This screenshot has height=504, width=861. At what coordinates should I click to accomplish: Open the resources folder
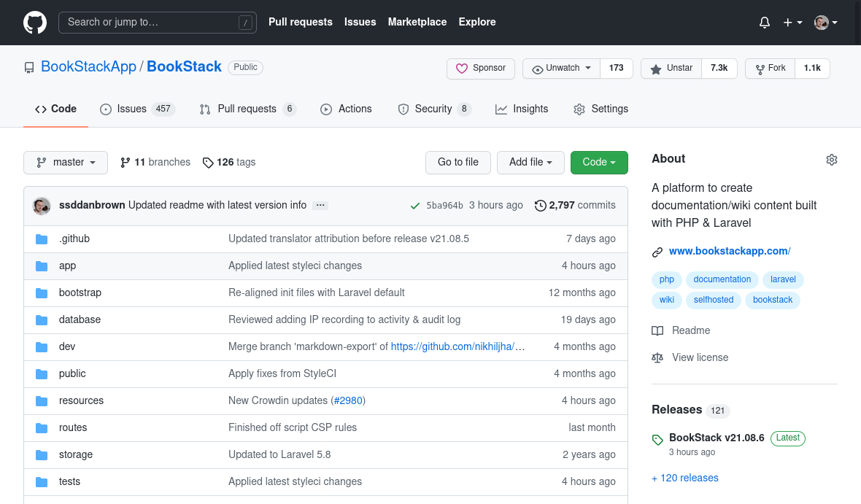tap(81, 400)
